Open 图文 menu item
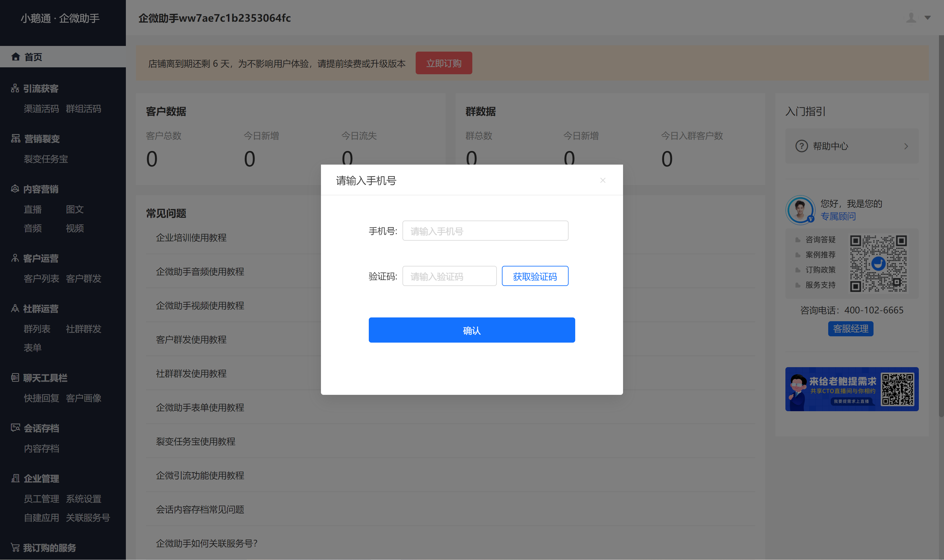 point(75,210)
